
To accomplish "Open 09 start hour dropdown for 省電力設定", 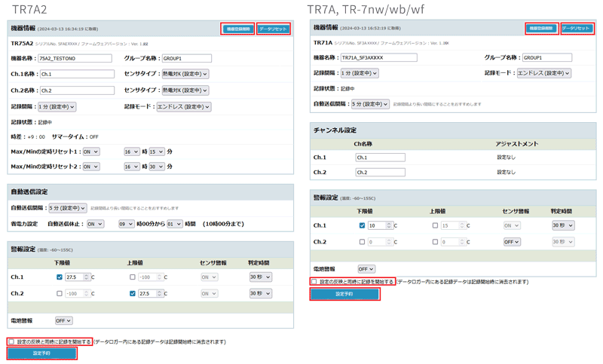I will 127,224.
